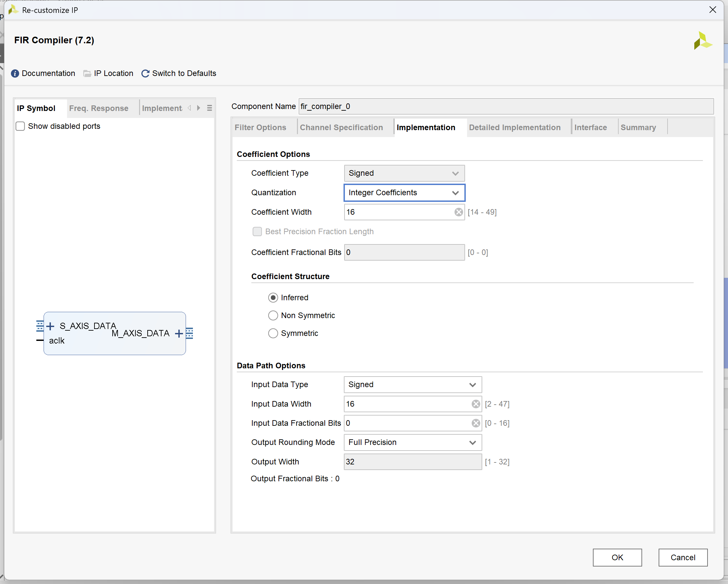
Task: Open the Freq. Response tab
Action: tap(99, 108)
